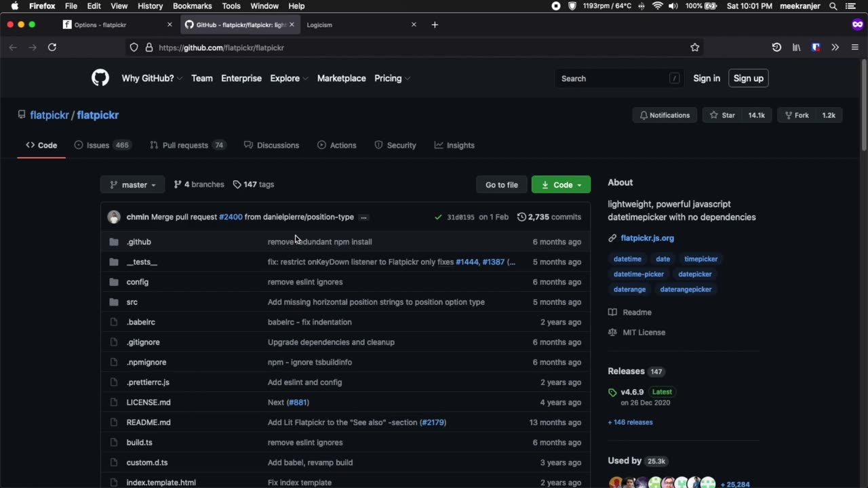Bookmark page with the star icon in address bar

click(x=694, y=47)
